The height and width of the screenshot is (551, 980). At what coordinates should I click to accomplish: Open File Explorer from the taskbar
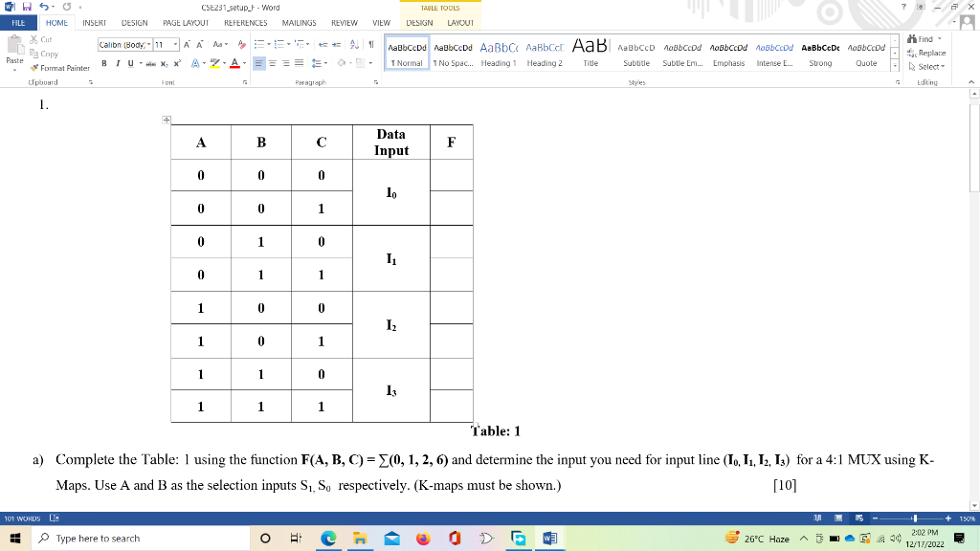pos(360,538)
